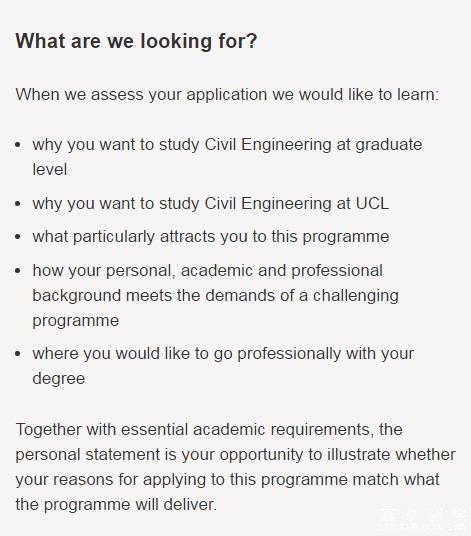Click the bullet dot before 'what particularly attracts'
This screenshot has height=536, width=471.
[x=18, y=237]
